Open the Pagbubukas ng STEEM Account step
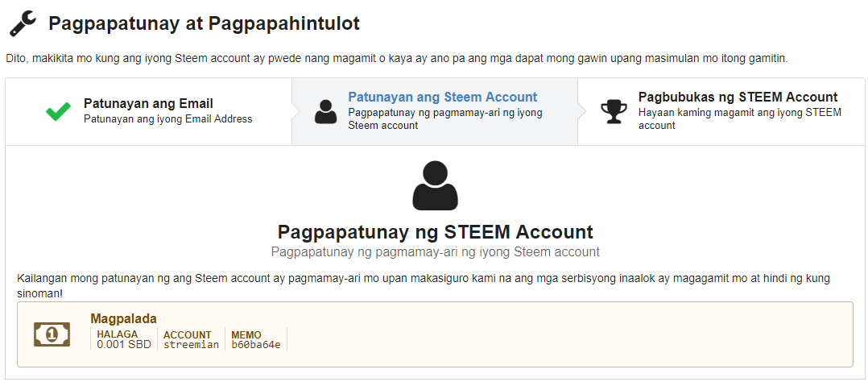868x386 pixels. click(x=721, y=111)
